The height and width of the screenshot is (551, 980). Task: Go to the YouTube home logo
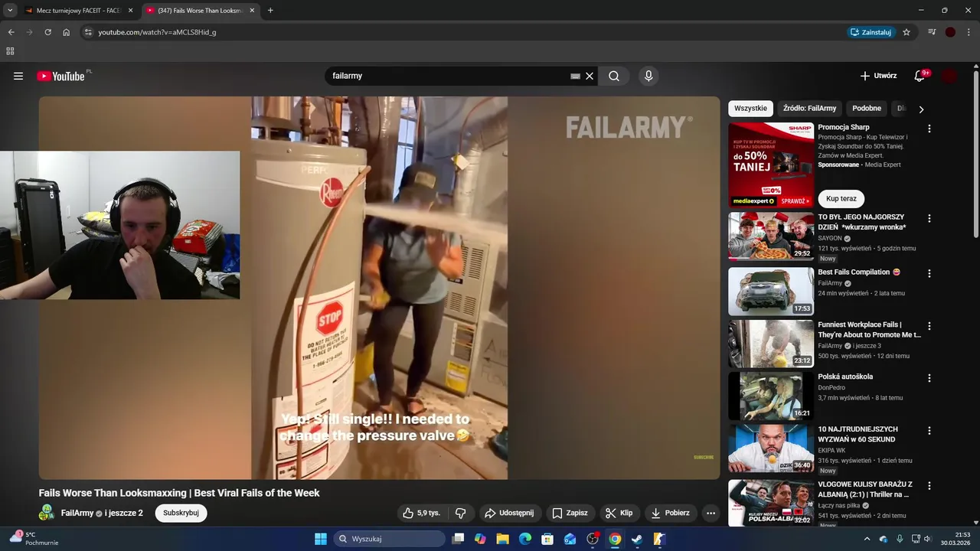click(60, 76)
